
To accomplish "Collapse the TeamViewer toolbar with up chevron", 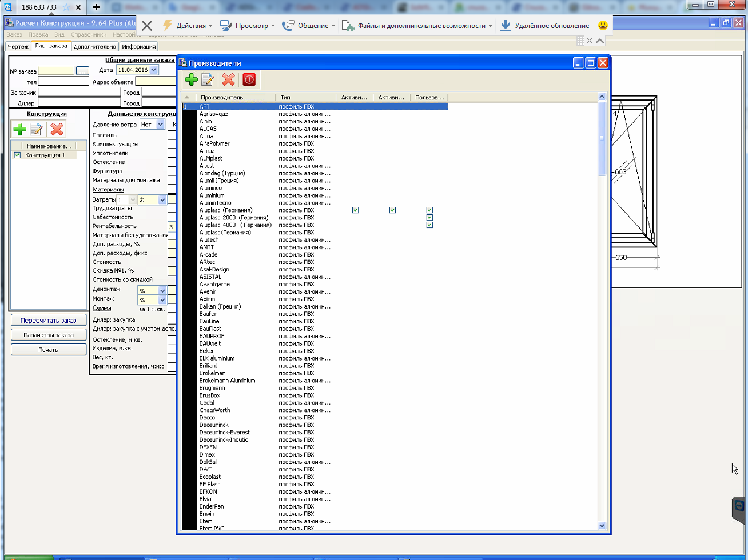I will [599, 41].
